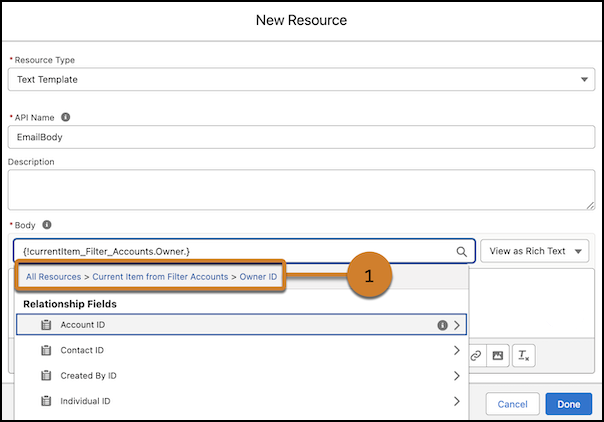Click Current Item from Filter Accounts breadcrumb
Screen dimensions: 604x422
tap(160, 277)
